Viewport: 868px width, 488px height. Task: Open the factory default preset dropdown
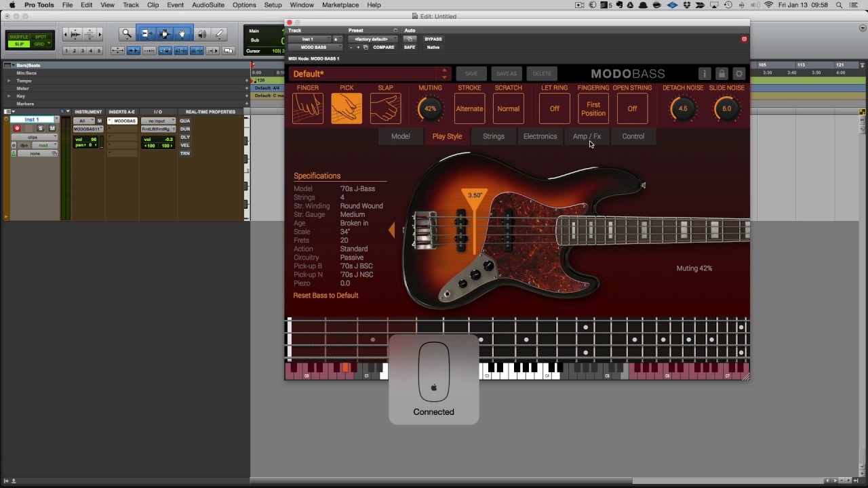point(372,39)
